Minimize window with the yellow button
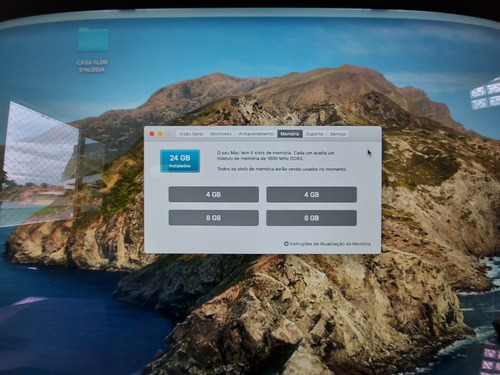Viewport: 500px width, 375px height. pyautogui.click(x=160, y=134)
